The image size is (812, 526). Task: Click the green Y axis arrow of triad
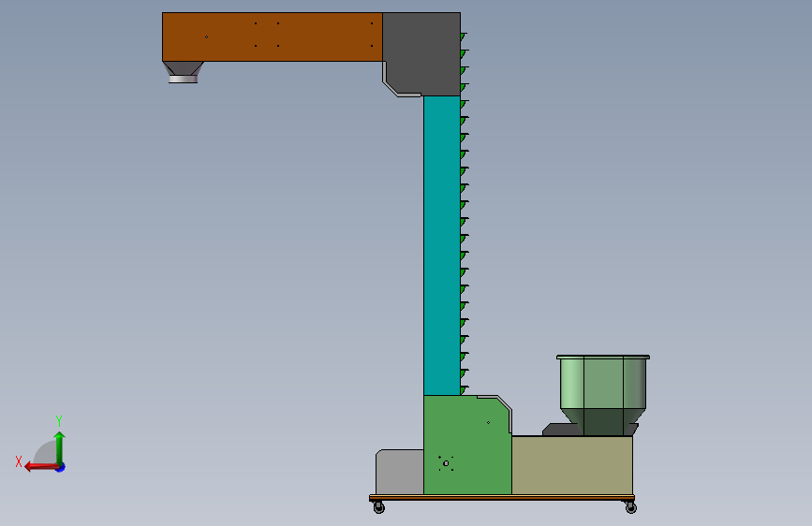(x=60, y=447)
